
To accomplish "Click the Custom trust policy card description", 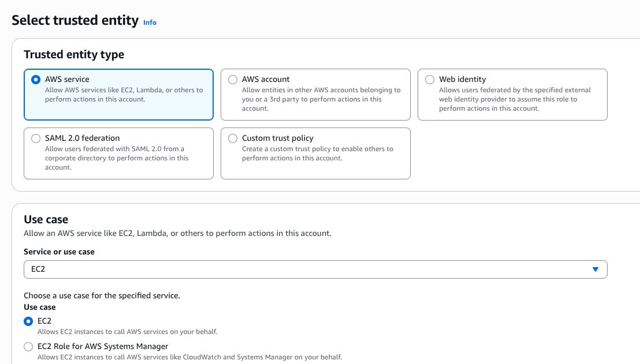I will (x=317, y=153).
